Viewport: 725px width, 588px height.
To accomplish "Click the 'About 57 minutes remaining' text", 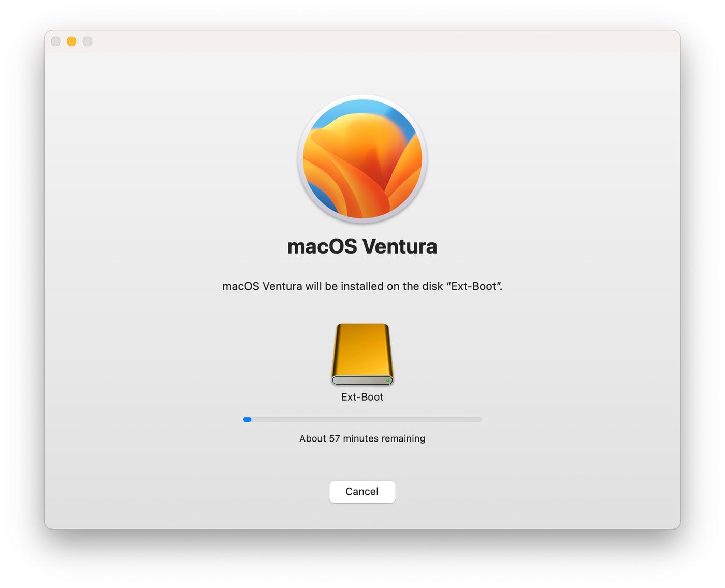I will pos(362,438).
